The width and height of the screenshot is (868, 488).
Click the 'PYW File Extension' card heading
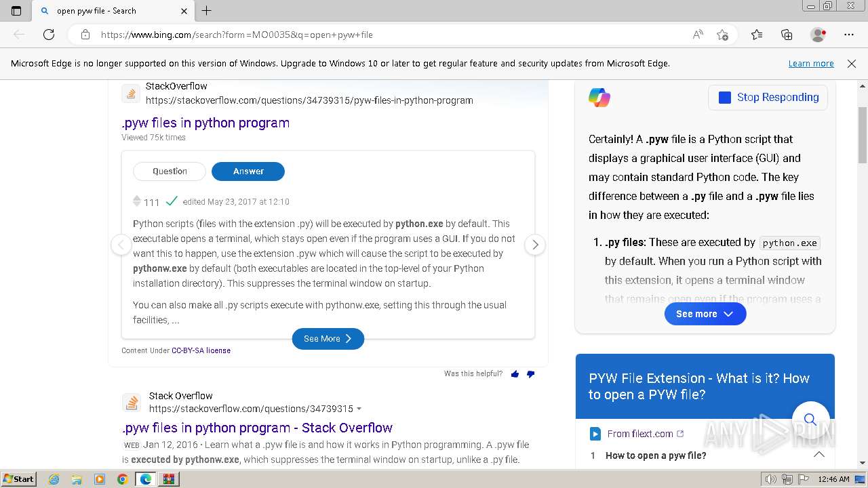(x=699, y=386)
